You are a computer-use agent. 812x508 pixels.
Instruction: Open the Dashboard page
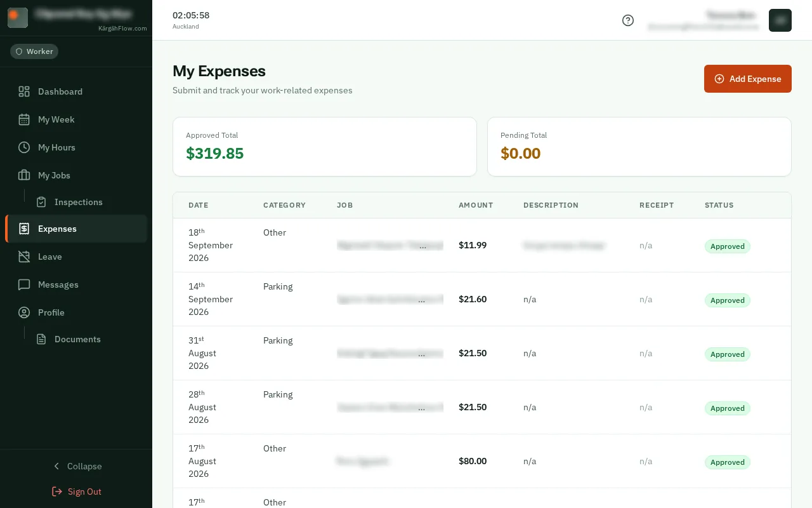pyautogui.click(x=76, y=91)
